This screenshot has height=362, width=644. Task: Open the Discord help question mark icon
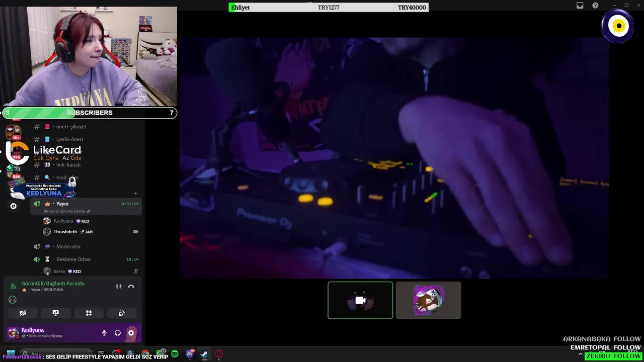[x=595, y=6]
